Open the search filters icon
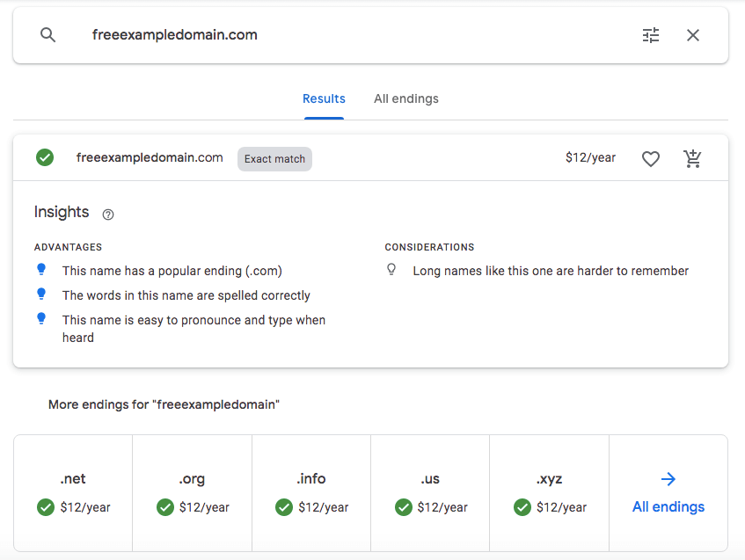The width and height of the screenshot is (745, 560). [x=651, y=35]
